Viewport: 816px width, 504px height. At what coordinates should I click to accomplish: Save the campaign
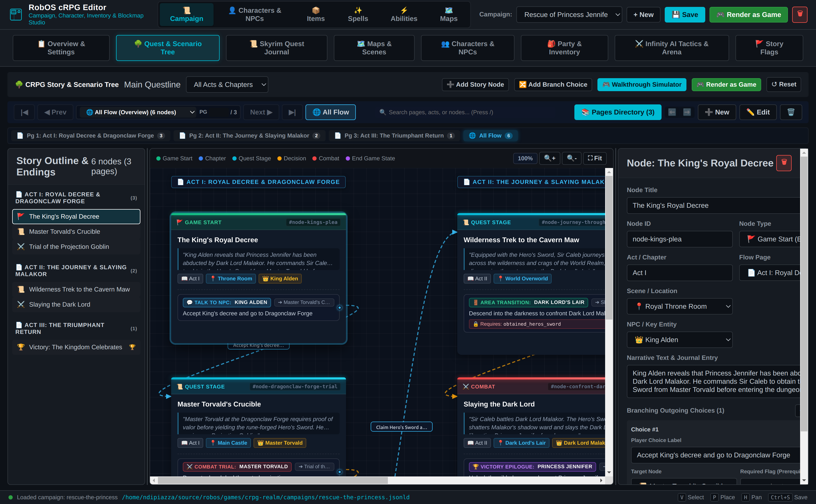coord(685,15)
